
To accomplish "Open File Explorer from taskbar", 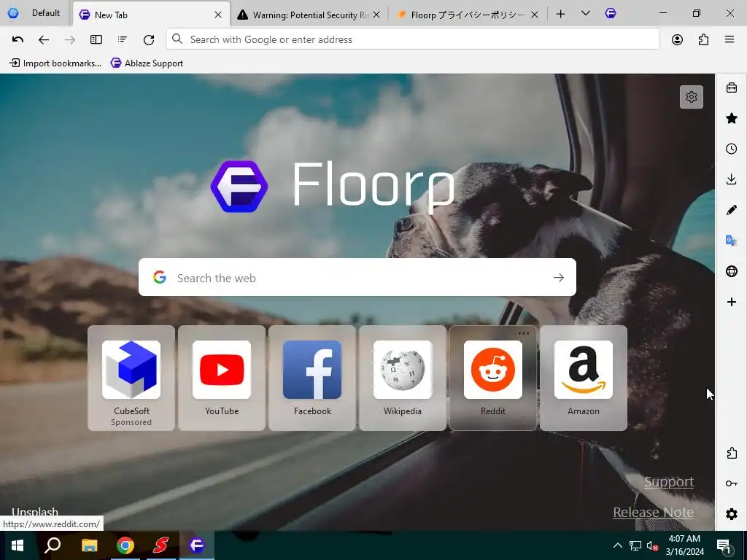I will (x=89, y=545).
